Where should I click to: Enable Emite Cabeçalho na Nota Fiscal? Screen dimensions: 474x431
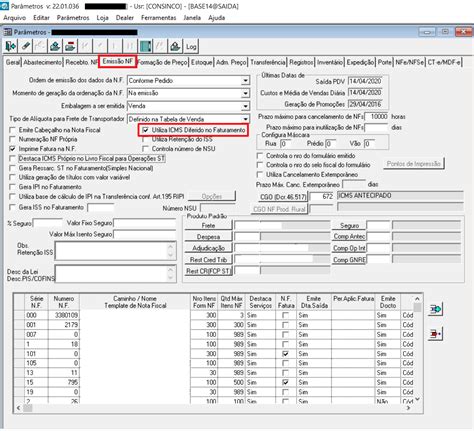pos(13,130)
